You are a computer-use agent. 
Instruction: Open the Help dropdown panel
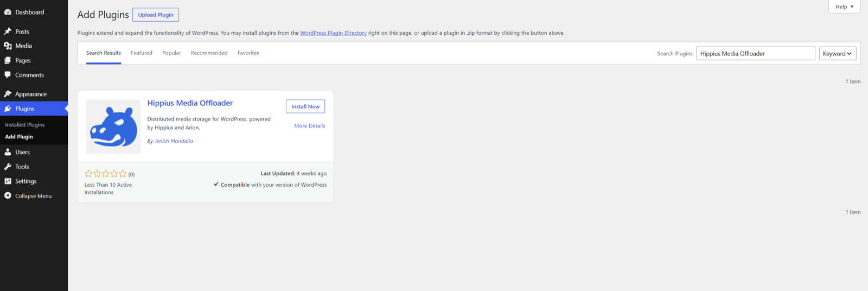click(844, 7)
